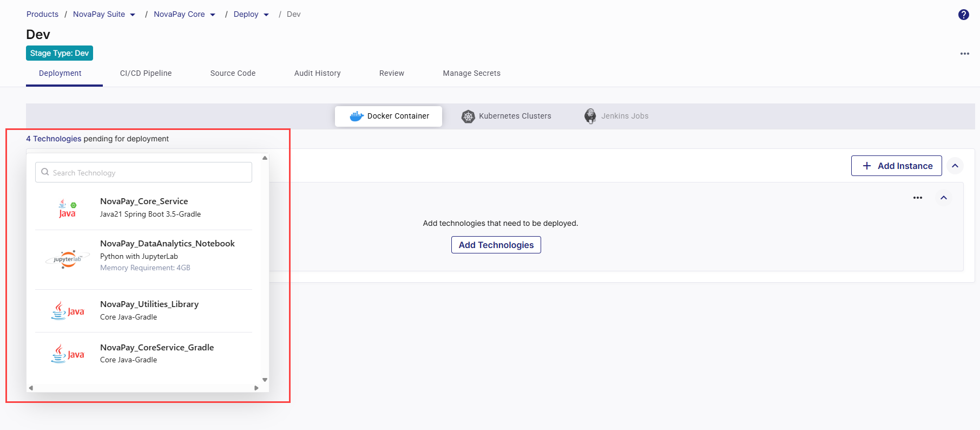Select NovaPay_Core_Service in the technology list
Viewport: 980px width, 430px height.
[x=143, y=208]
